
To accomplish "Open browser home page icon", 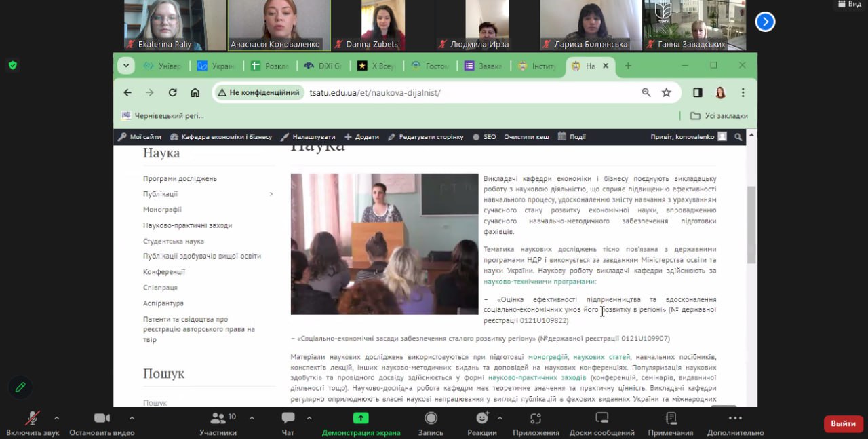I will point(195,92).
